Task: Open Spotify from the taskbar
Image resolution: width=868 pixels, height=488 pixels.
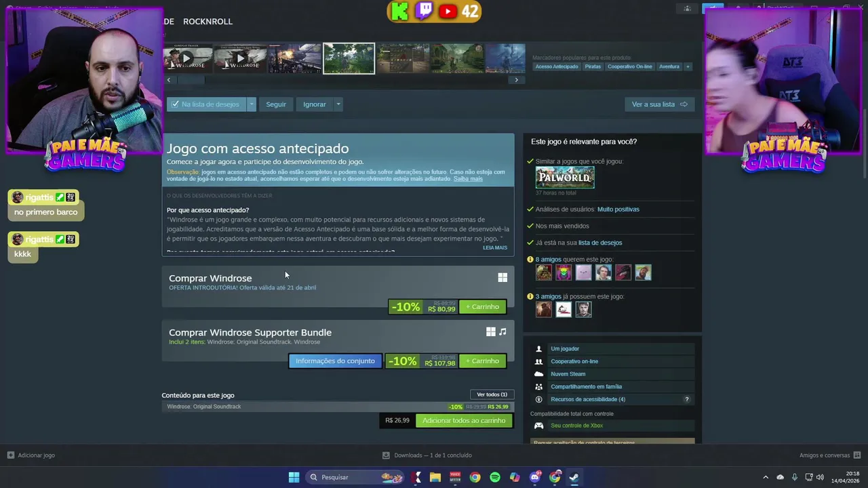Action: (x=495, y=477)
